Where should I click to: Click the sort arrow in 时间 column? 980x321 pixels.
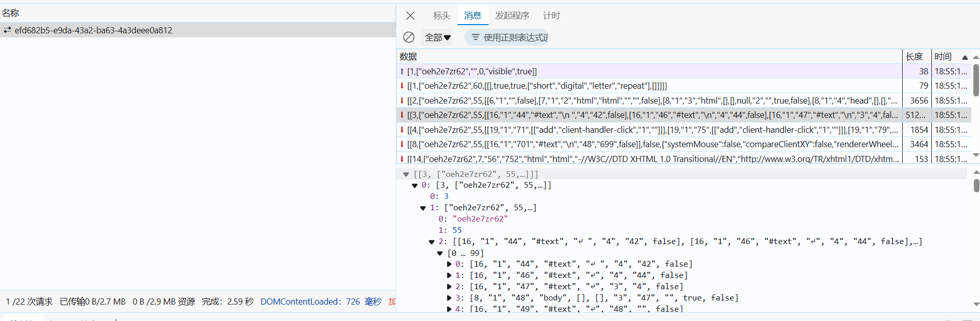[965, 57]
